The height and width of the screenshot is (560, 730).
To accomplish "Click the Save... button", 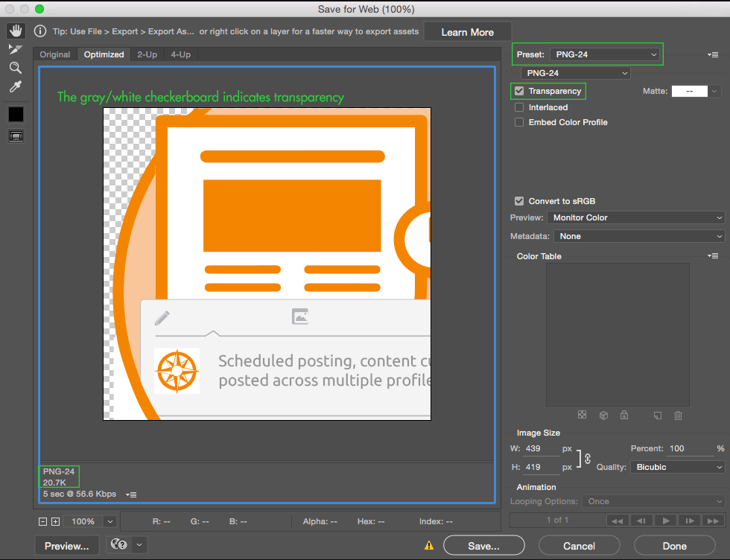I will [483, 546].
